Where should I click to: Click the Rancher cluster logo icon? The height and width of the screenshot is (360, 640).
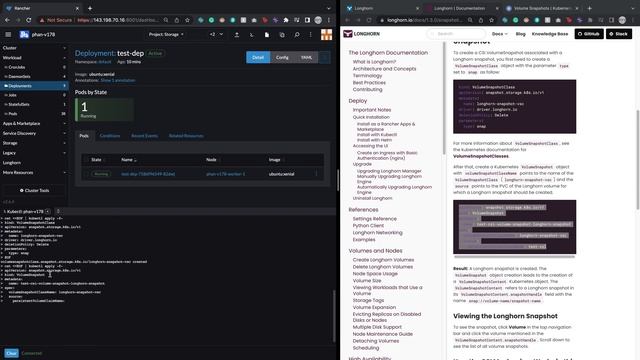(x=24, y=35)
